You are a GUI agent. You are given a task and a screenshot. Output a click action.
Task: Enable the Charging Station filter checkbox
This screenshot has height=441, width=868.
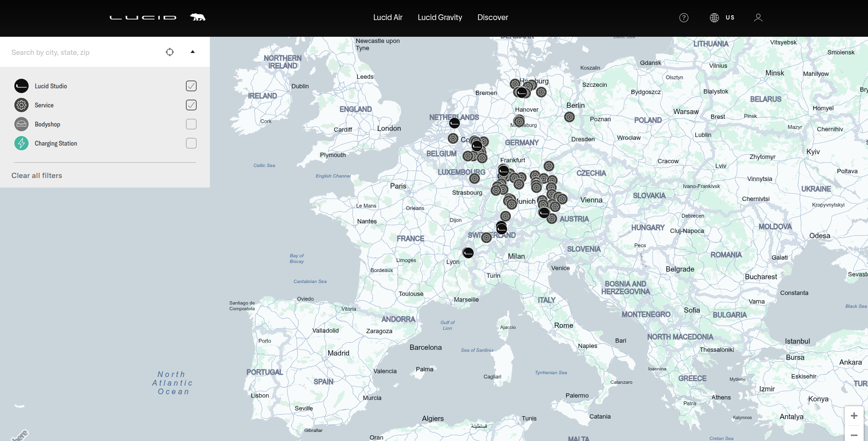pyautogui.click(x=191, y=143)
